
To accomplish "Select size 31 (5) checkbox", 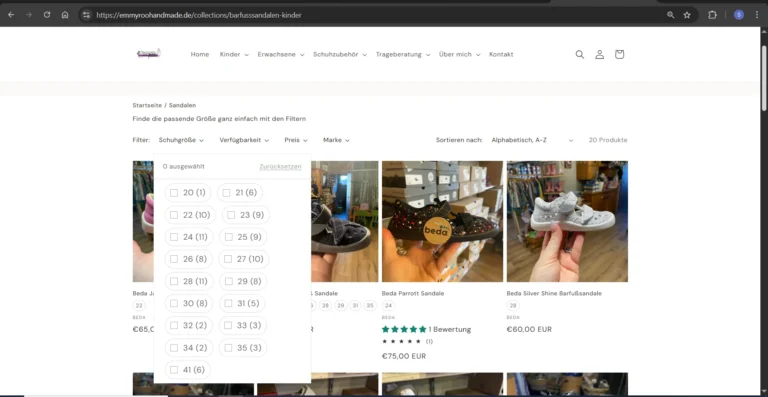I will pos(228,304).
